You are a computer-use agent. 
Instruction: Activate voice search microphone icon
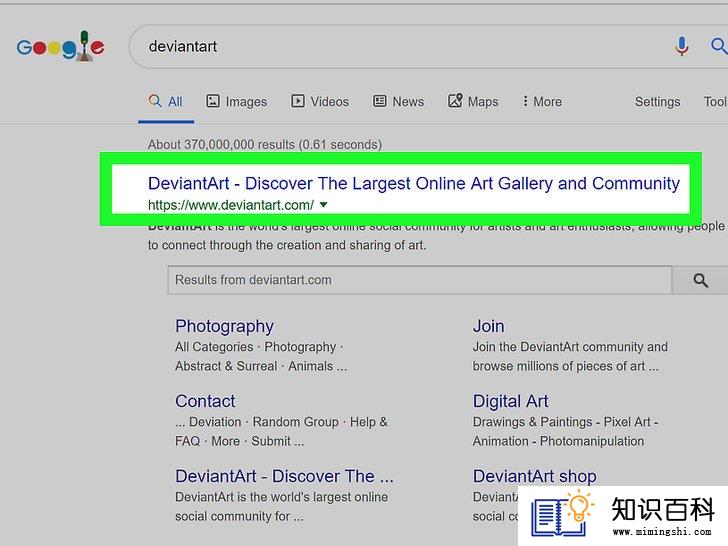point(682,46)
